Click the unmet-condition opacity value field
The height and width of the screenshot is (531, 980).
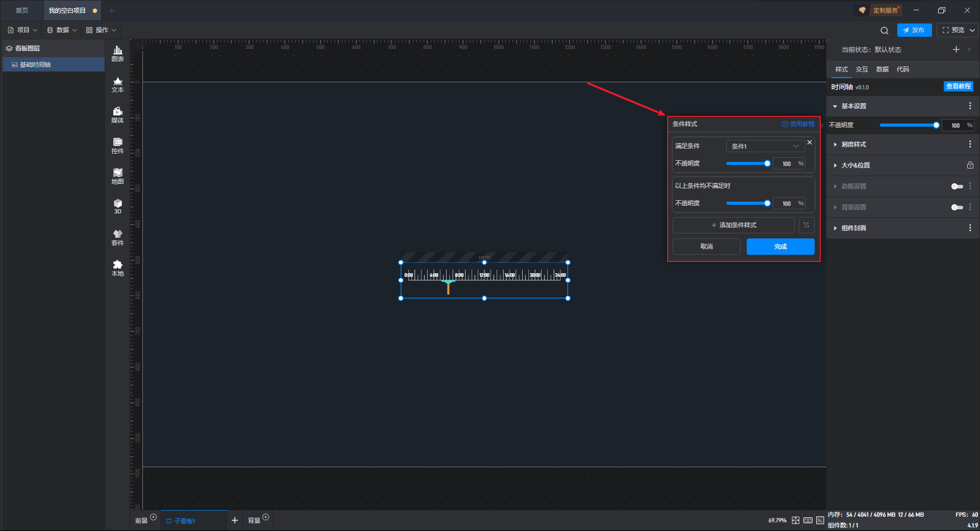pyautogui.click(x=789, y=204)
